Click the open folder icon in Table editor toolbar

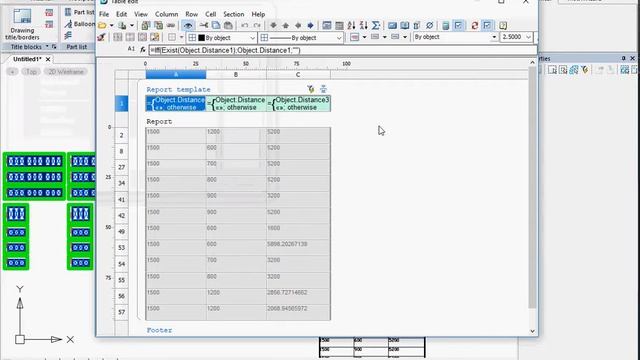(102, 26)
